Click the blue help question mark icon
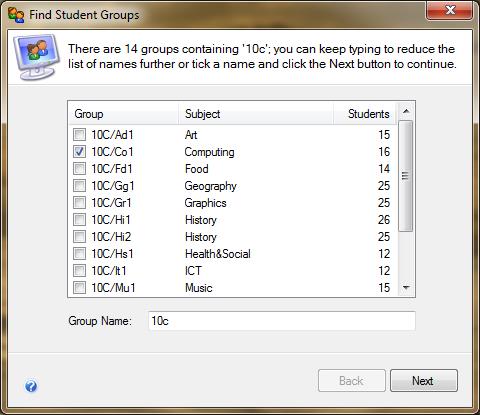The width and height of the screenshot is (480, 415). (31, 386)
